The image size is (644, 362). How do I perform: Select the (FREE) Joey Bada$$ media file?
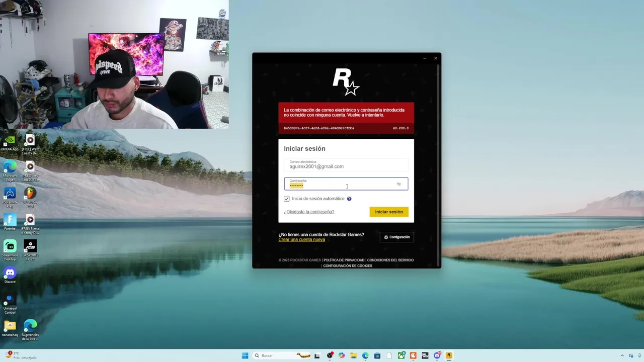click(30, 171)
